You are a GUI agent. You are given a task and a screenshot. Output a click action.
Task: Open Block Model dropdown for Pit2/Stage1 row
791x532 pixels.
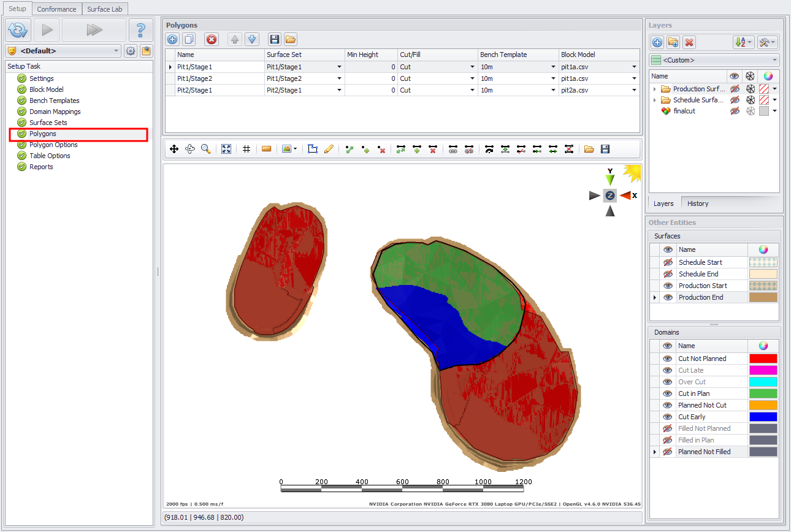click(x=634, y=90)
